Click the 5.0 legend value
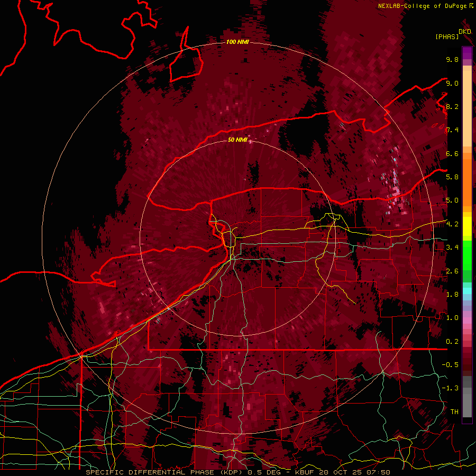Image resolution: width=476 pixels, height=476 pixels. click(x=452, y=200)
